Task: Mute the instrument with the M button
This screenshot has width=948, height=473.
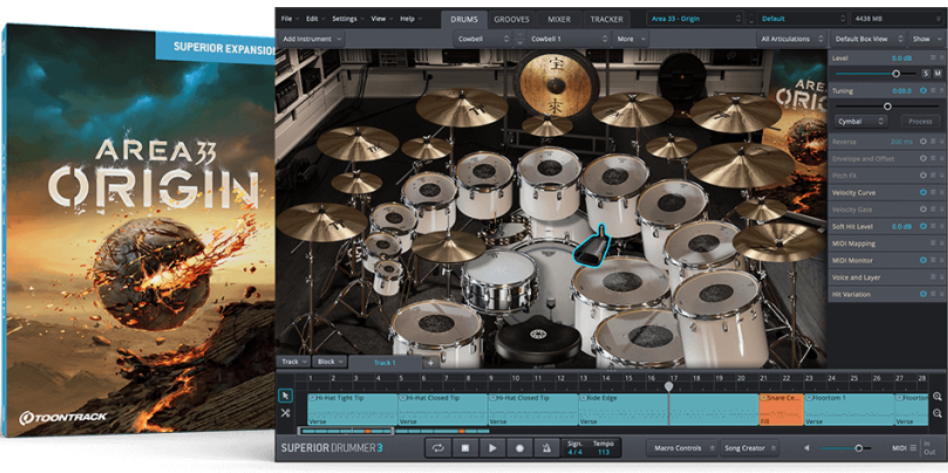Action: (938, 73)
